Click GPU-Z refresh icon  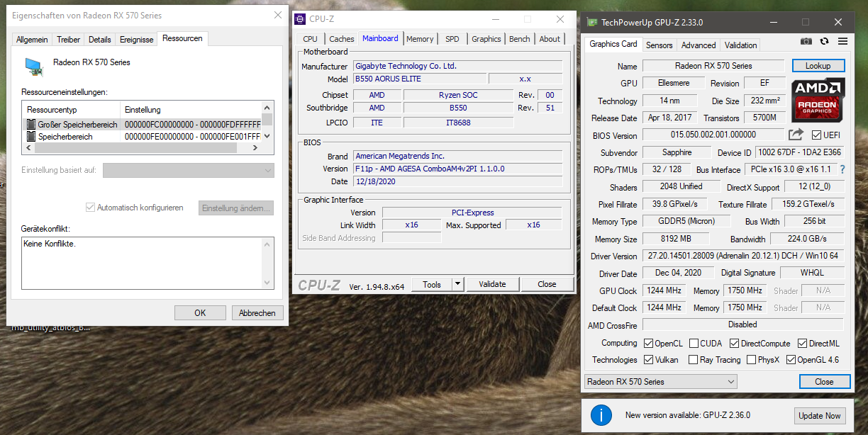(x=824, y=41)
